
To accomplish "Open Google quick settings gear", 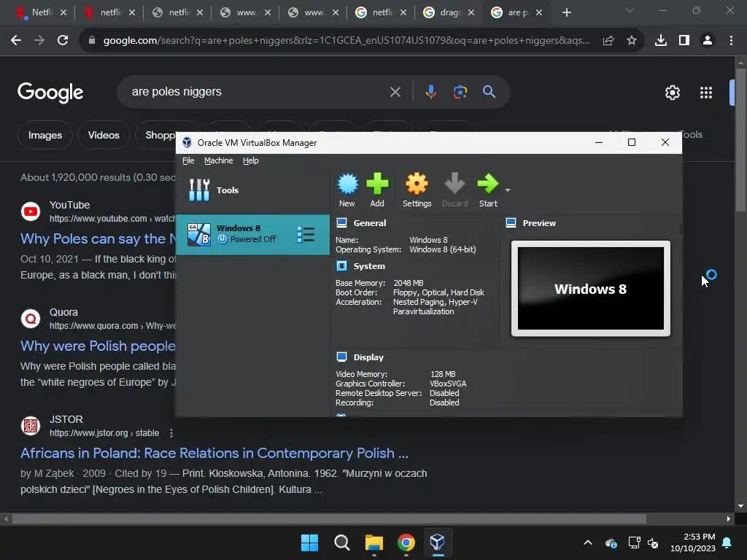I will [672, 93].
